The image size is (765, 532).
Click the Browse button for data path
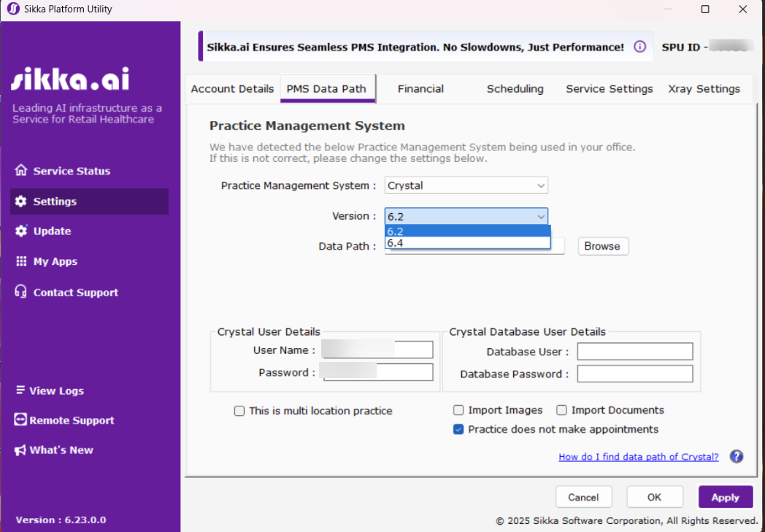602,246
